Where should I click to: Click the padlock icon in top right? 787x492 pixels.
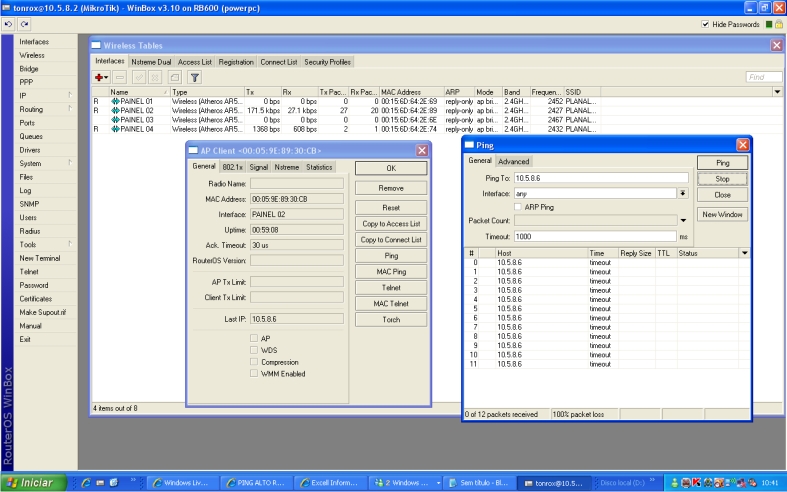[x=779, y=24]
